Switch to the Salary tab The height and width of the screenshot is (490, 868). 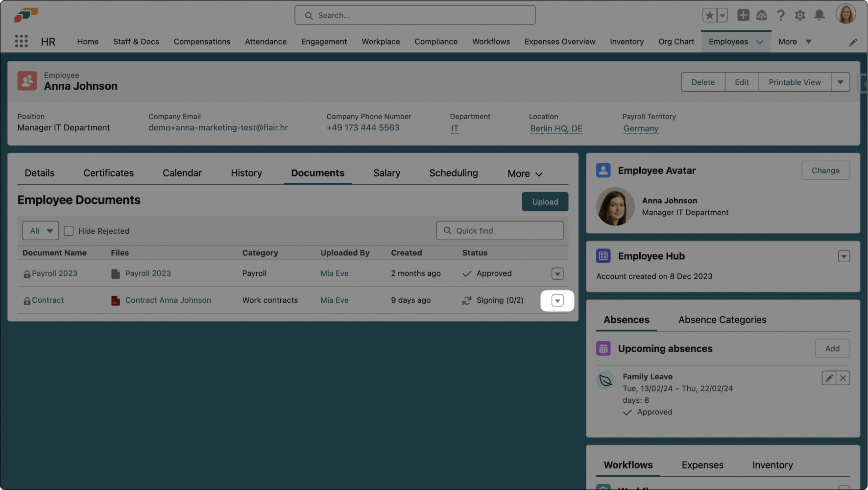tap(386, 173)
